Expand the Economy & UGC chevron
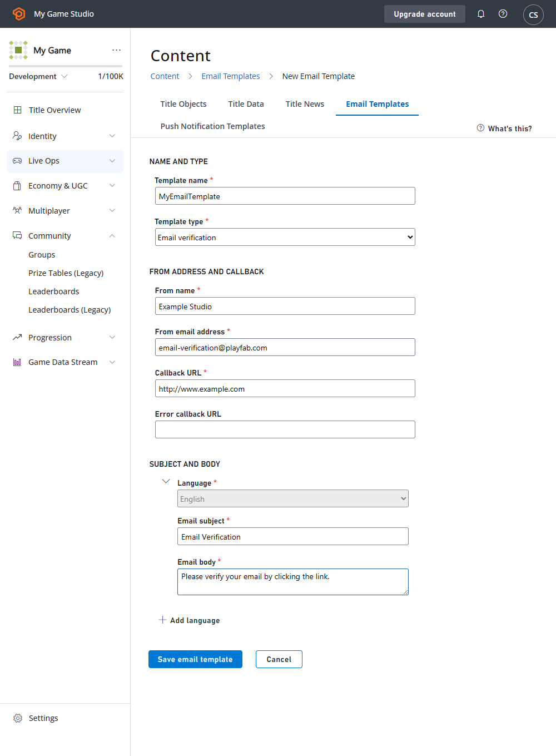 click(112, 186)
